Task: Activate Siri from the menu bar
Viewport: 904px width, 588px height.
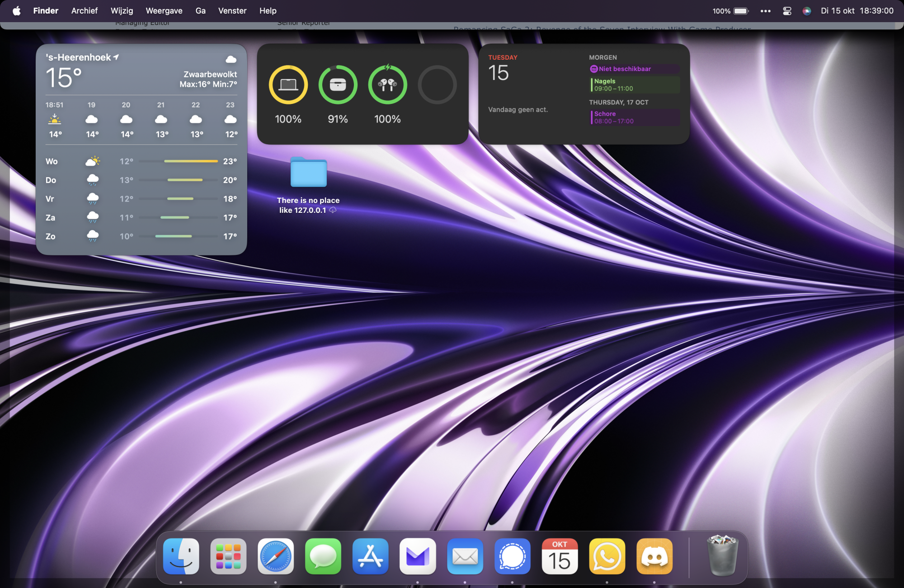Action: [807, 11]
